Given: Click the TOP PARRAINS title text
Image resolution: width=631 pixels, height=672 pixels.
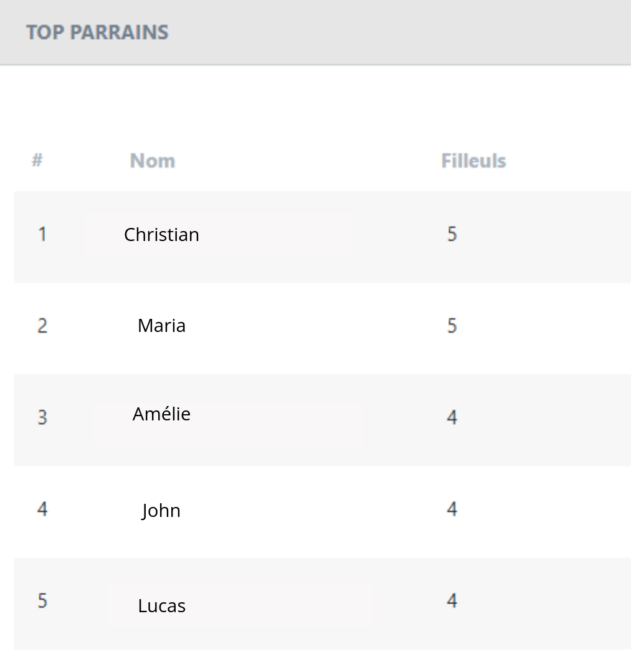Looking at the screenshot, I should 97,32.
